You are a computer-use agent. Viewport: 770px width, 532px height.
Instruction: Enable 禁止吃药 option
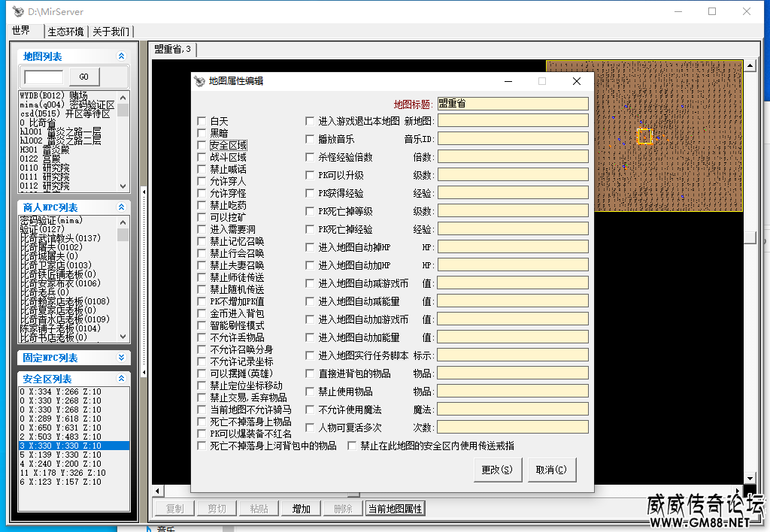point(202,205)
